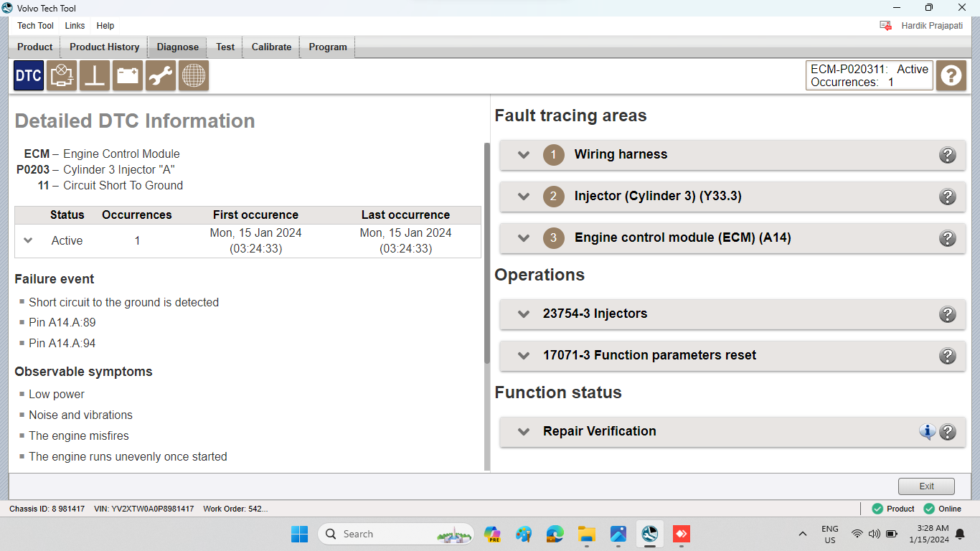Click the Product status indicator
980x551 pixels.
893,509
